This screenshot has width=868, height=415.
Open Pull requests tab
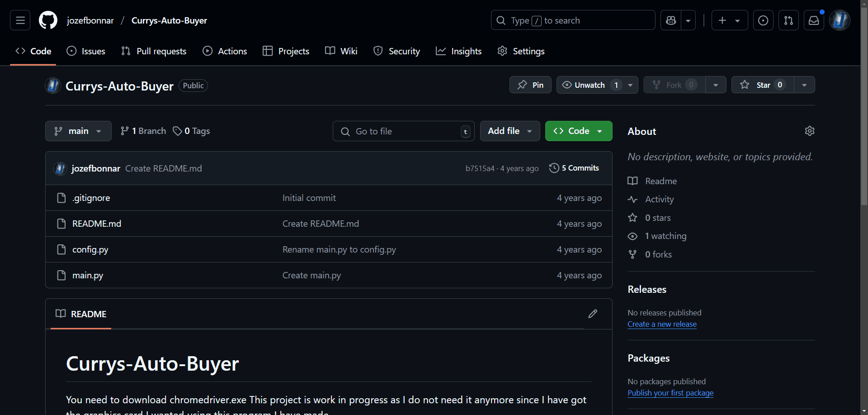click(154, 51)
